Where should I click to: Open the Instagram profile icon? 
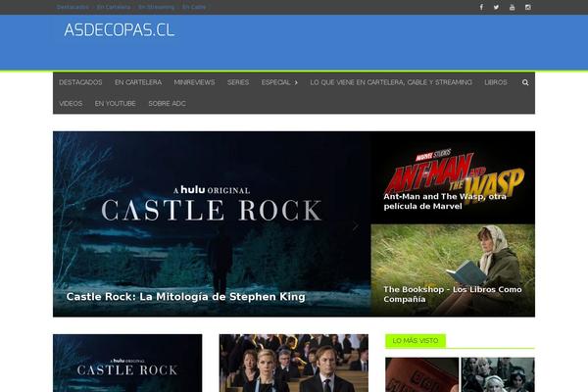pyautogui.click(x=528, y=7)
